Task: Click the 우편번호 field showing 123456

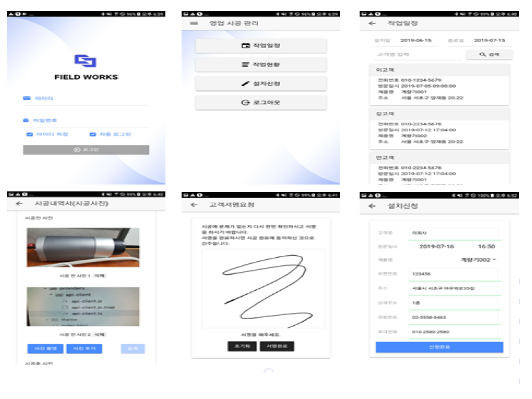Action: [455, 274]
